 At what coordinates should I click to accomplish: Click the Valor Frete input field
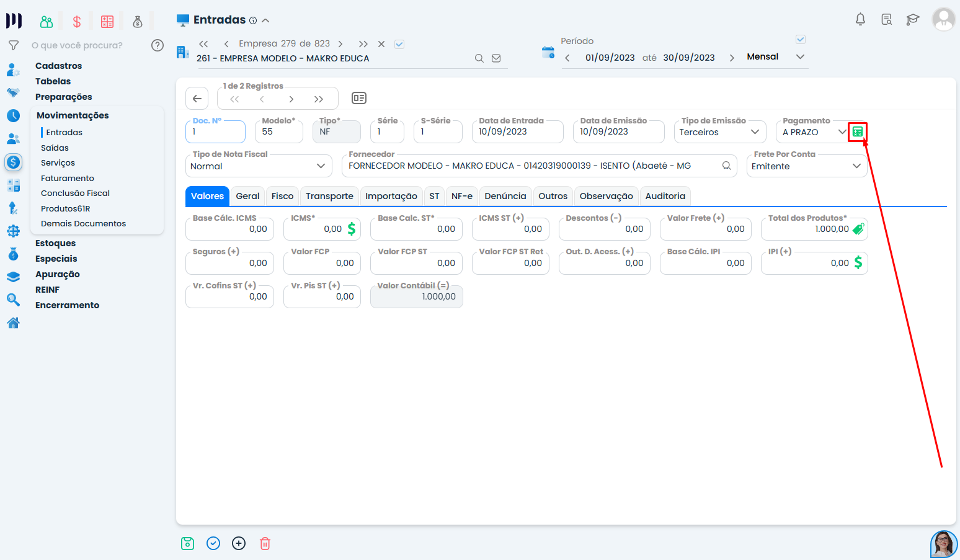[705, 229]
